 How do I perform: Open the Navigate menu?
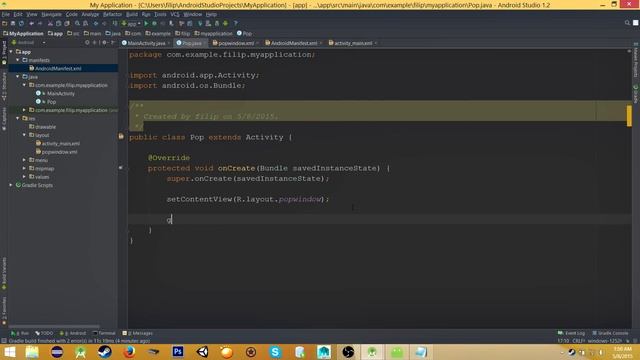(x=51, y=14)
